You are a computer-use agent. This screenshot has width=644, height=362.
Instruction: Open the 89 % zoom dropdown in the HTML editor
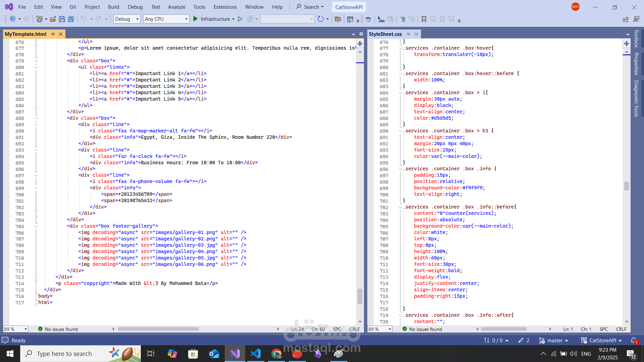click(x=25, y=329)
